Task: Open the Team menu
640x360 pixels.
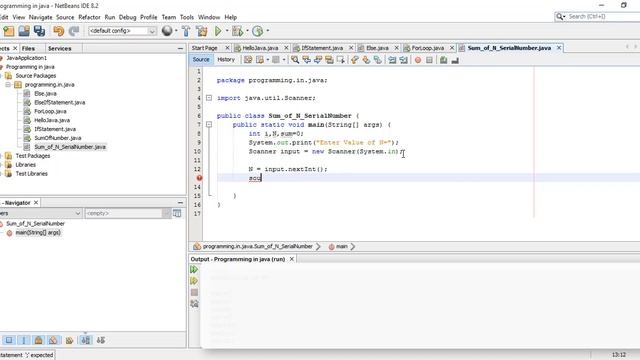Action: point(169,17)
